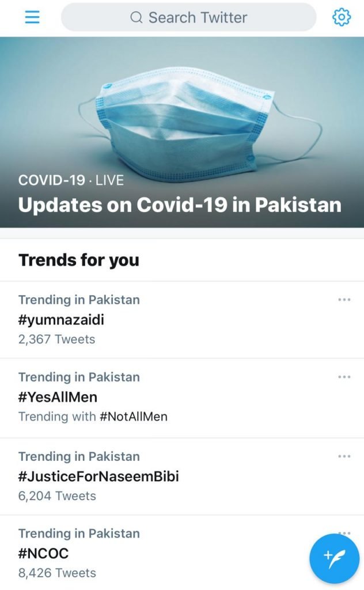The width and height of the screenshot is (364, 590).
Task: Open the related #NotAllMen hashtag
Action: coord(134,416)
